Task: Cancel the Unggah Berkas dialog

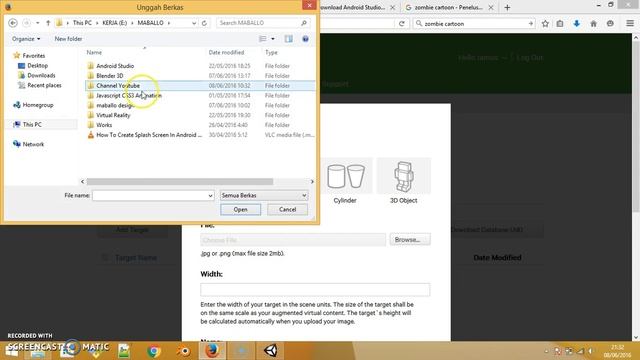Action: click(x=287, y=209)
